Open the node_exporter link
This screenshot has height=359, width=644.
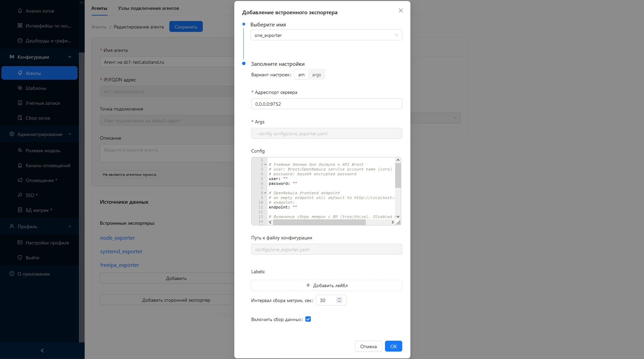[x=117, y=238]
